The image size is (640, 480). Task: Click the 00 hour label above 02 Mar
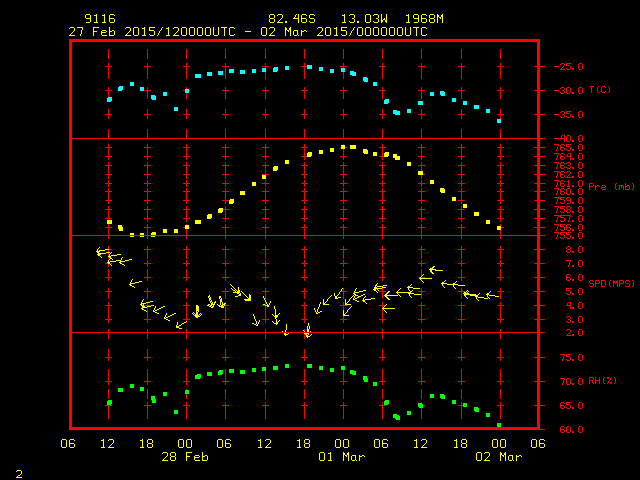(x=499, y=444)
